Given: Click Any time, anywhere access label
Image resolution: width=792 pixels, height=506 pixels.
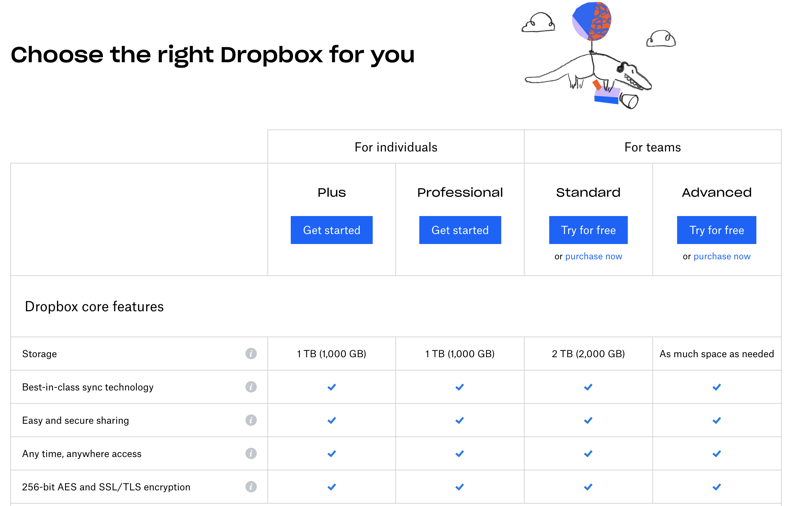Looking at the screenshot, I should pos(81,454).
